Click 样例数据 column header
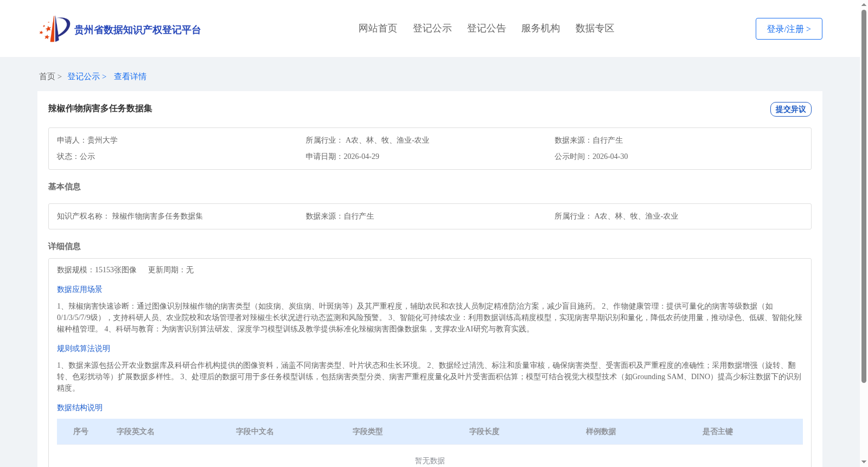The height and width of the screenshot is (467, 868). (601, 431)
